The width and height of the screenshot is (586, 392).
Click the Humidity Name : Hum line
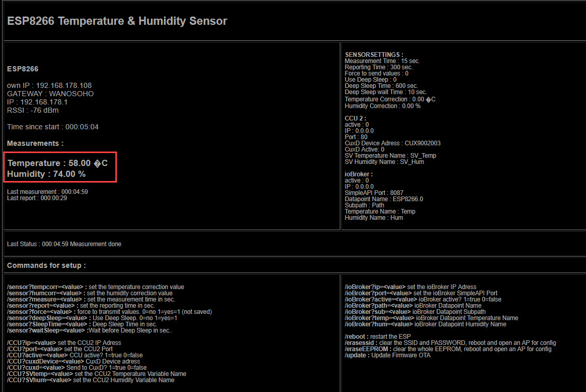pyautogui.click(x=374, y=218)
